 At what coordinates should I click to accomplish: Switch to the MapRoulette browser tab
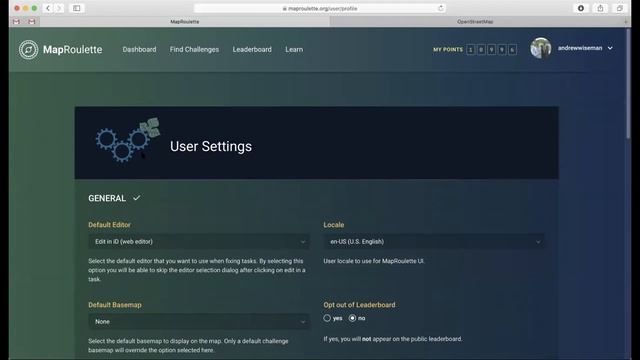coord(184,22)
